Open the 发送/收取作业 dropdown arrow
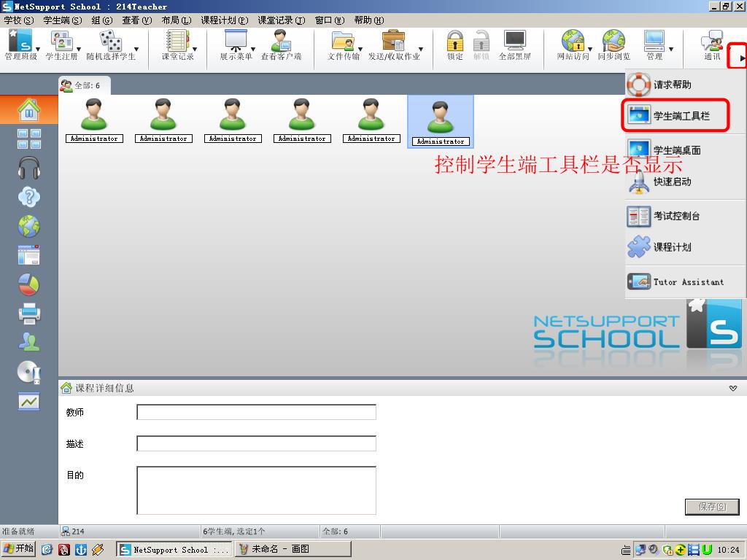The width and height of the screenshot is (747, 560). [x=421, y=49]
